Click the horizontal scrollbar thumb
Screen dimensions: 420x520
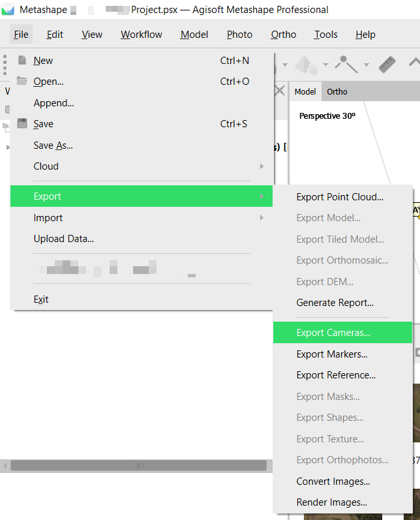(138, 465)
